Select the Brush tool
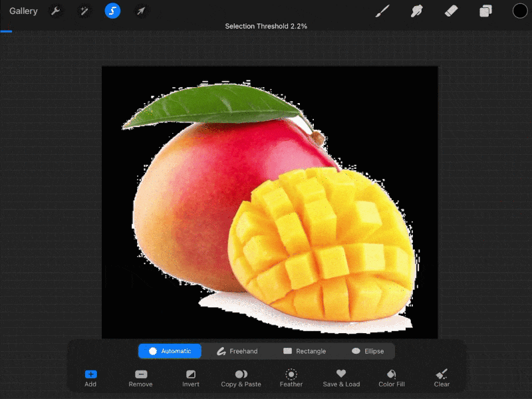This screenshot has width=532, height=399. 382,11
